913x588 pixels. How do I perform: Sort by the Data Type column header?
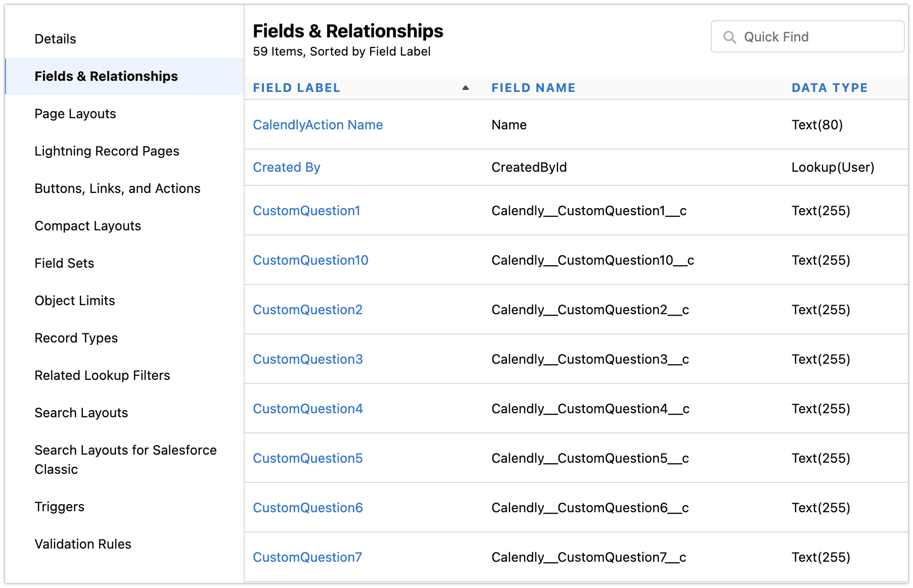829,87
